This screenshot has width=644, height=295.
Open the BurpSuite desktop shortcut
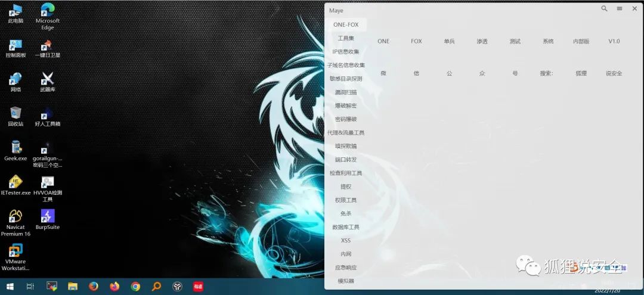48,219
